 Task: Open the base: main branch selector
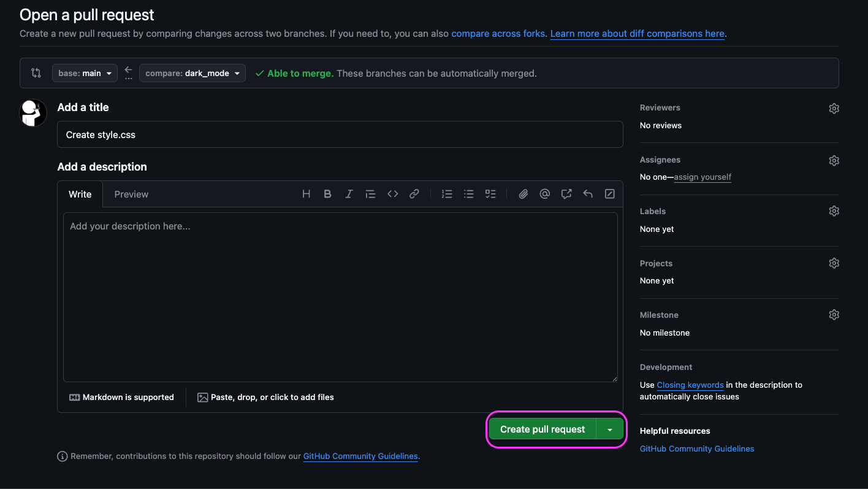85,72
